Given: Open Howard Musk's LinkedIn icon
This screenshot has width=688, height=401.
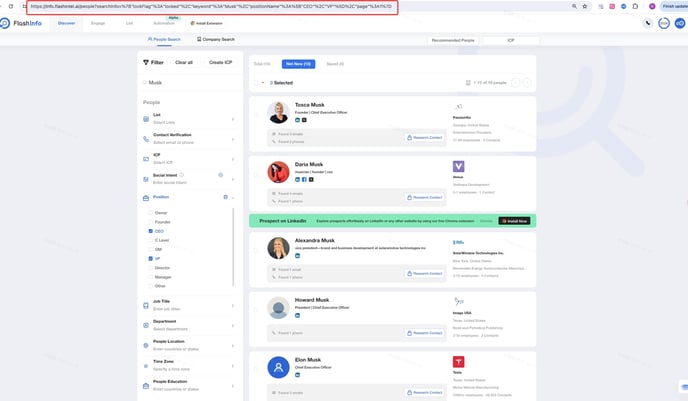Looking at the screenshot, I should (297, 315).
